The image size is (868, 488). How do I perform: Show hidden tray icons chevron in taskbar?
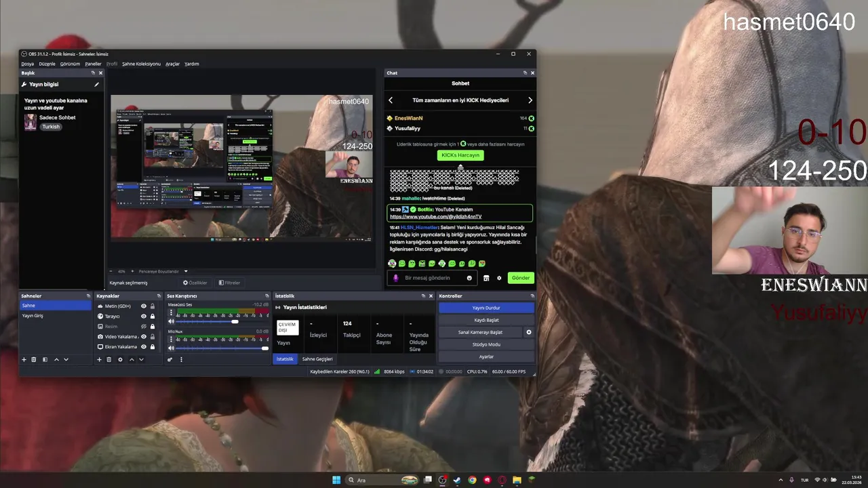click(x=781, y=480)
